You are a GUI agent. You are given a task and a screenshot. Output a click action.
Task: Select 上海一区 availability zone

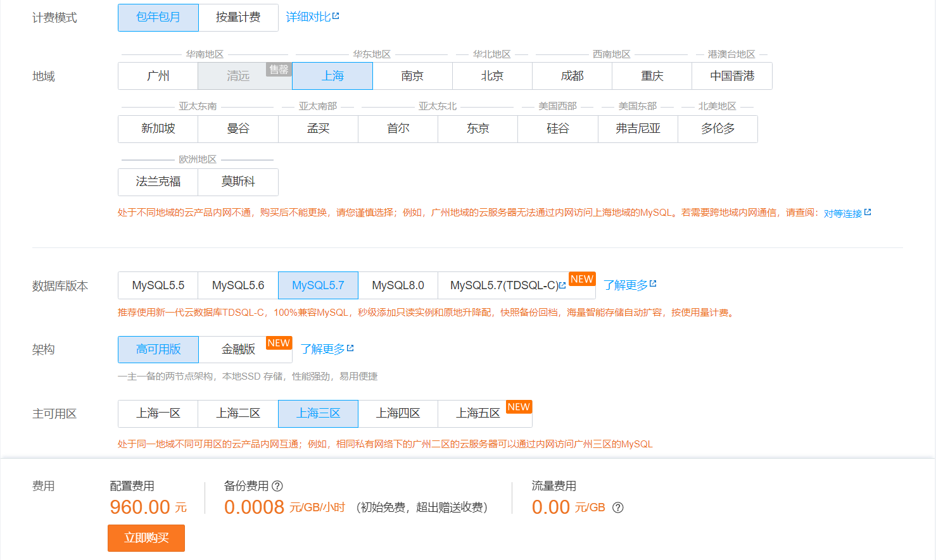pyautogui.click(x=158, y=414)
